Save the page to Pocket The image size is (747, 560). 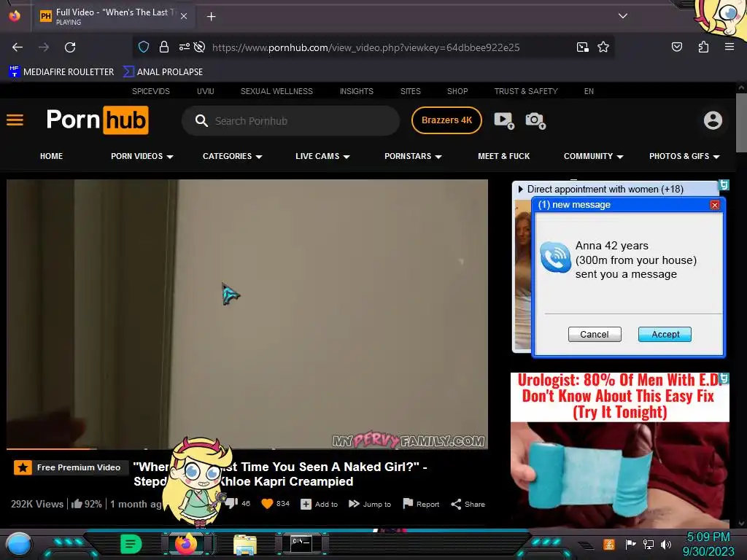676,47
